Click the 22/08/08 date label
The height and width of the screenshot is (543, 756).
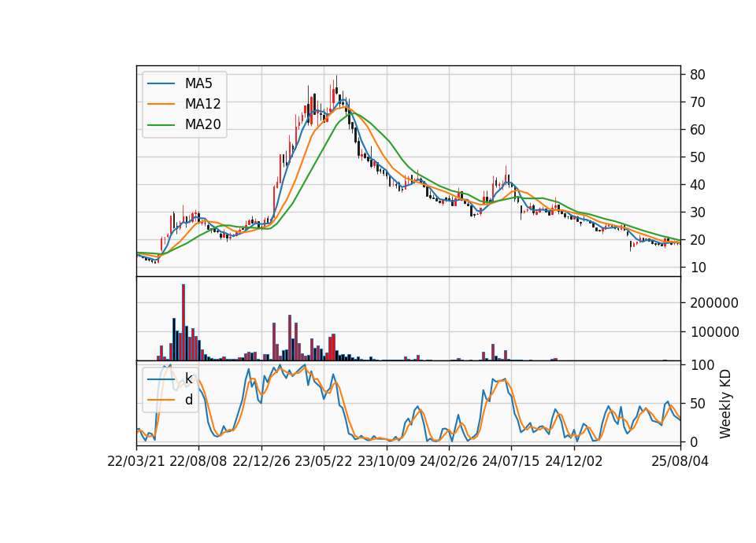click(198, 461)
